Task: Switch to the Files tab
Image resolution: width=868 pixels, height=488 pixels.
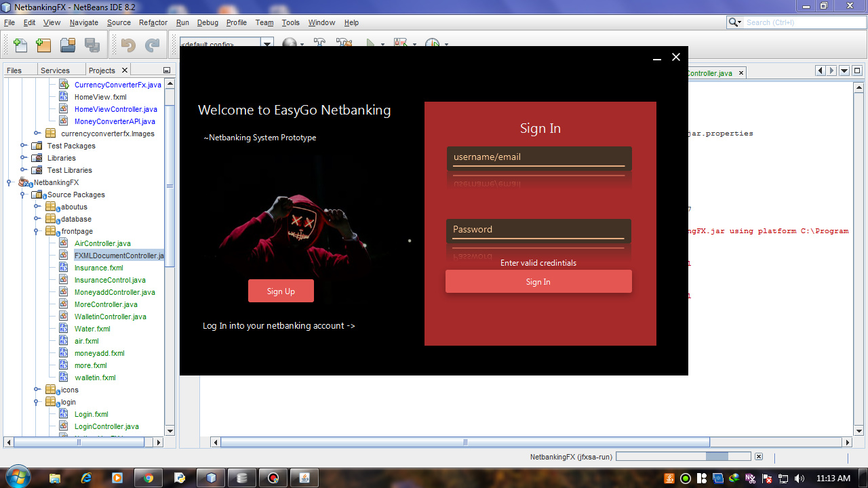Action: tap(14, 70)
